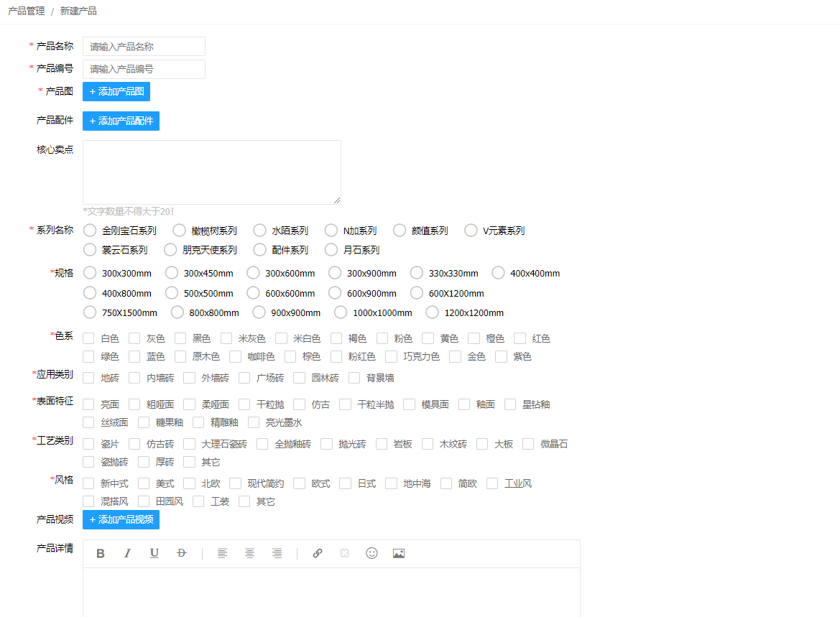Apply underline formatting in the editor

pyautogui.click(x=154, y=553)
